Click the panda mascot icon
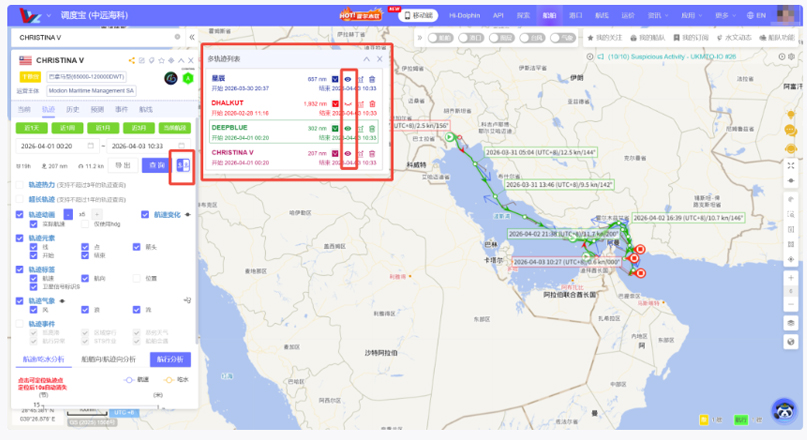This screenshot has width=807, height=440. click(783, 410)
